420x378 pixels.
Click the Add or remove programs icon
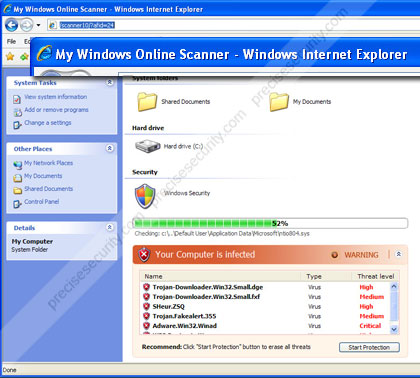coord(17,112)
